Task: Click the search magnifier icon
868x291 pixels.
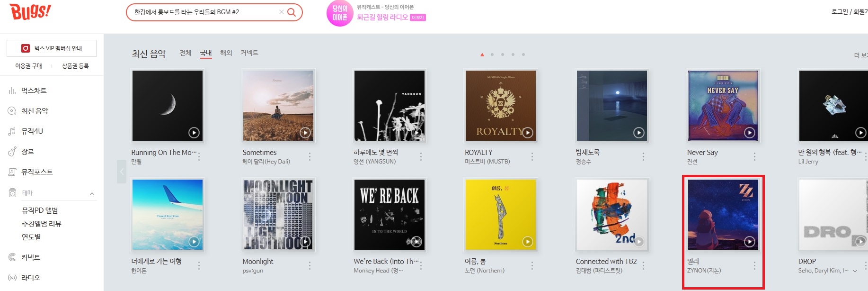Action: [292, 12]
